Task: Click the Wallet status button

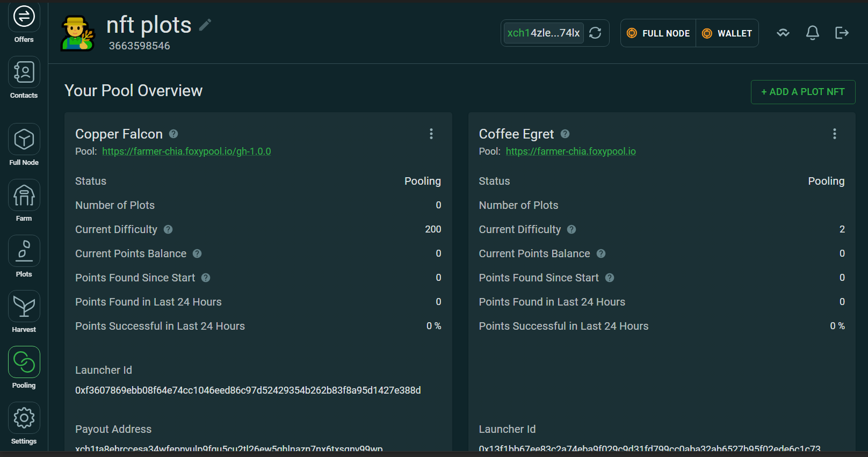Action: click(727, 33)
